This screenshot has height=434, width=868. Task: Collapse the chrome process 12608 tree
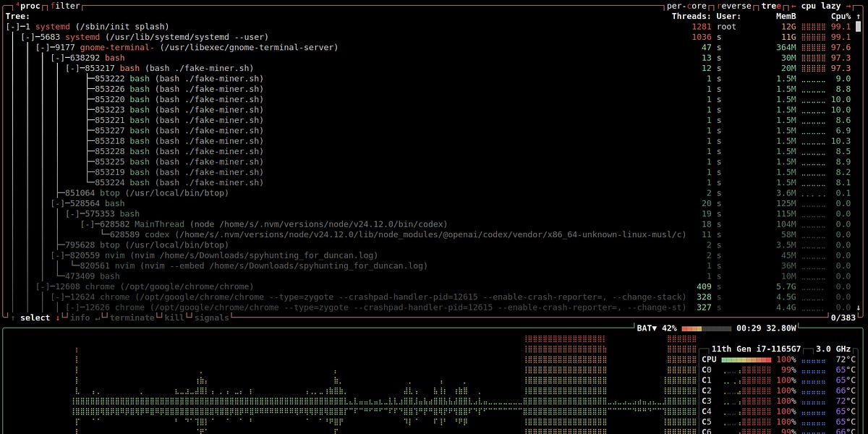pyautogui.click(x=43, y=286)
